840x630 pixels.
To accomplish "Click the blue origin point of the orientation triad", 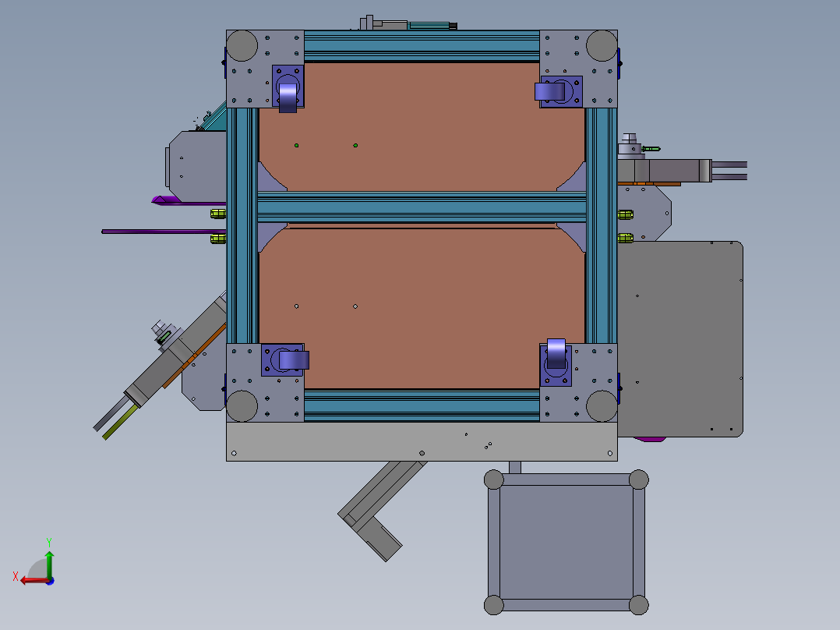I will coord(49,580).
